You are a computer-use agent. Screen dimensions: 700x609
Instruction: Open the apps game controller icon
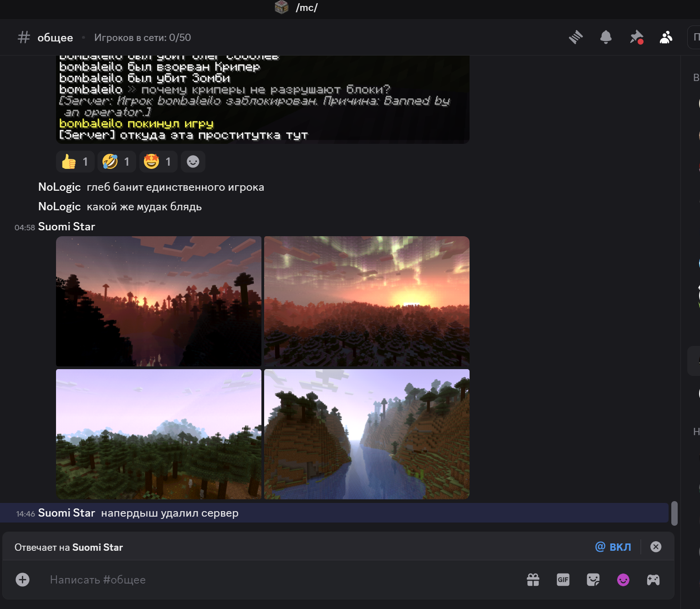pos(653,579)
